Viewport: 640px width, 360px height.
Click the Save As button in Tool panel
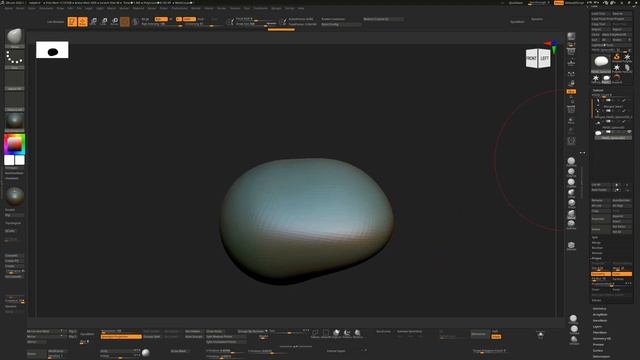coord(622,13)
